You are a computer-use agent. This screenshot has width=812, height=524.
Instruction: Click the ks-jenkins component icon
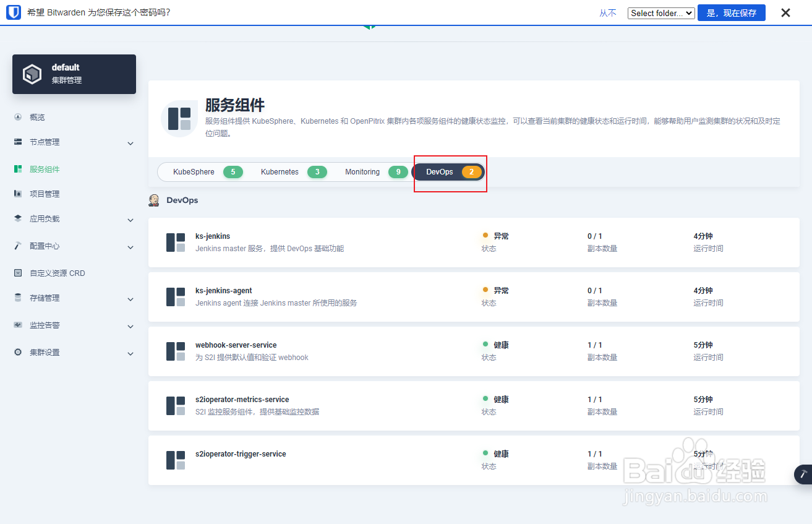[x=176, y=243]
